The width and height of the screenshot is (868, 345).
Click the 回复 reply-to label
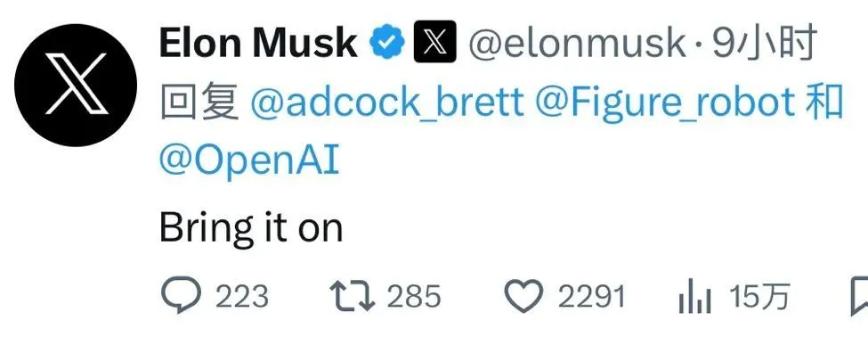click(199, 103)
